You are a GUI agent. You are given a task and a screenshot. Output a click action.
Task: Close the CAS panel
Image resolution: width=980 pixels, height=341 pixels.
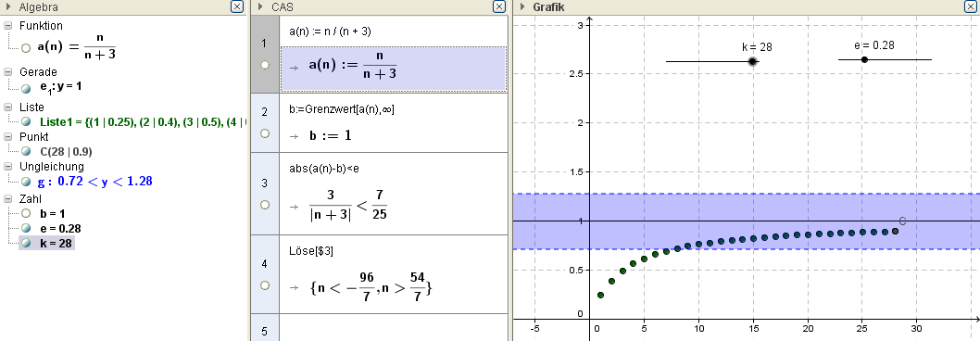498,6
